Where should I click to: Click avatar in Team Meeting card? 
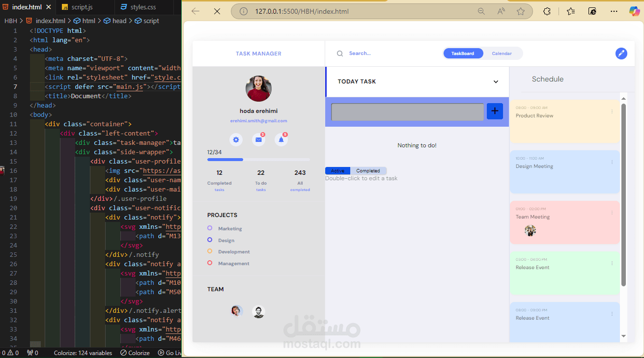pyautogui.click(x=530, y=230)
